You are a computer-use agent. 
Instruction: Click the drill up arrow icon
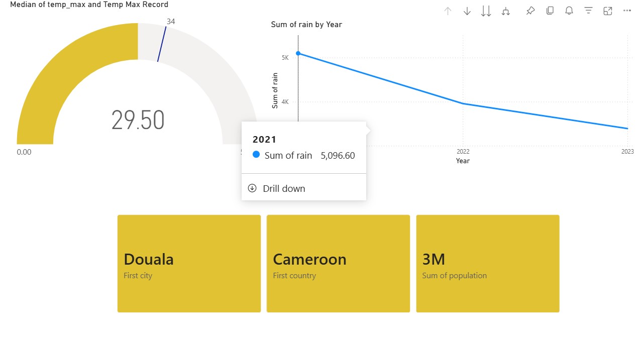pos(448,11)
